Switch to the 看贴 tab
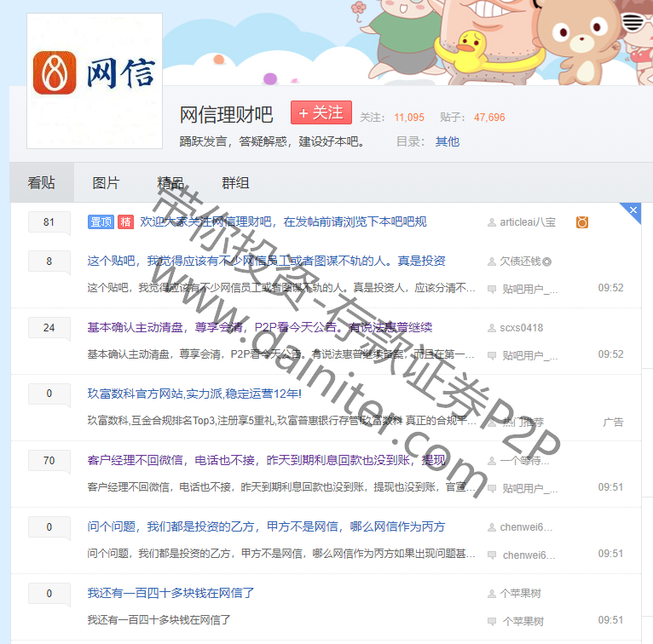This screenshot has width=653, height=644. coord(42,182)
